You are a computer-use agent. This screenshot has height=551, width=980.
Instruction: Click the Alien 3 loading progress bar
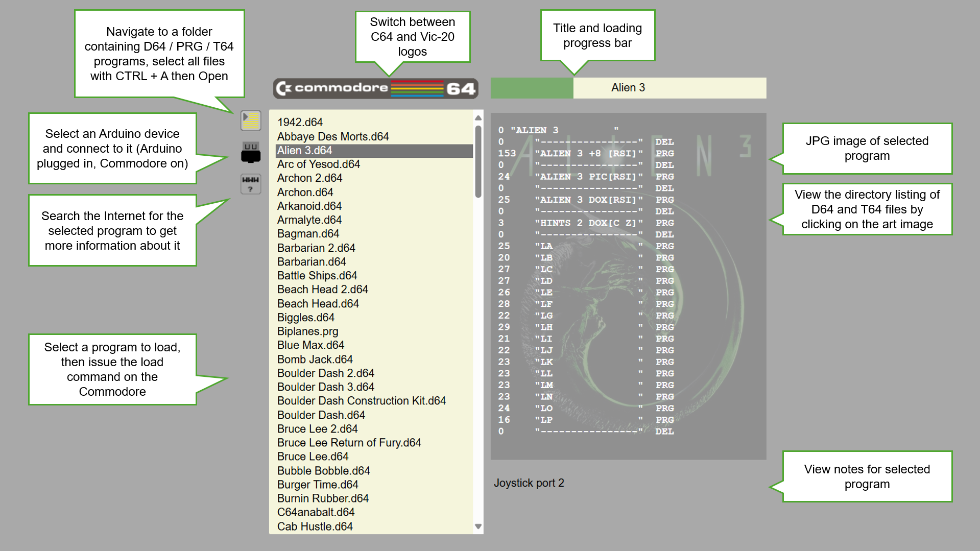click(x=628, y=88)
